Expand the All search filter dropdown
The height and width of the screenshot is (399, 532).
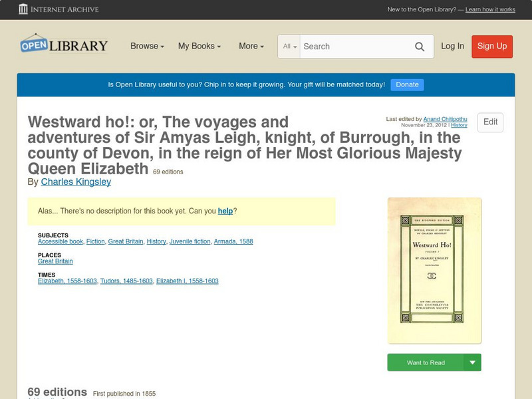289,47
